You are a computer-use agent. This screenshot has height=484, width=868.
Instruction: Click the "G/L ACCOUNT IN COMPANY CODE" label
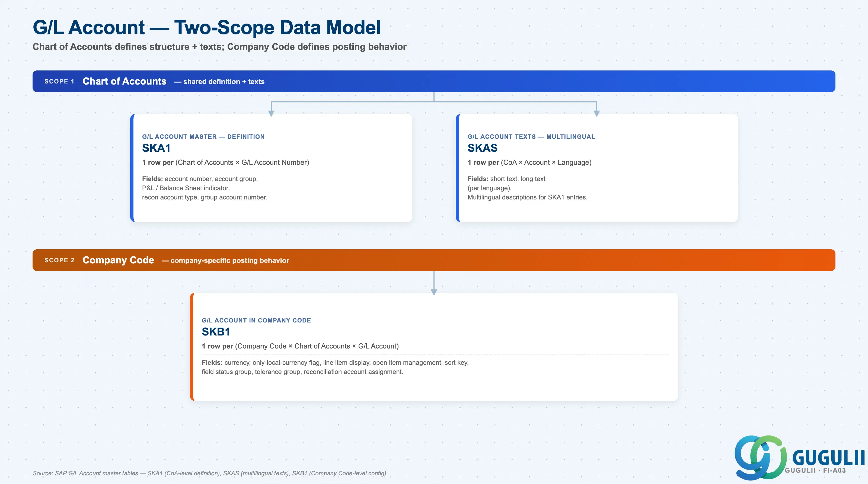point(256,320)
